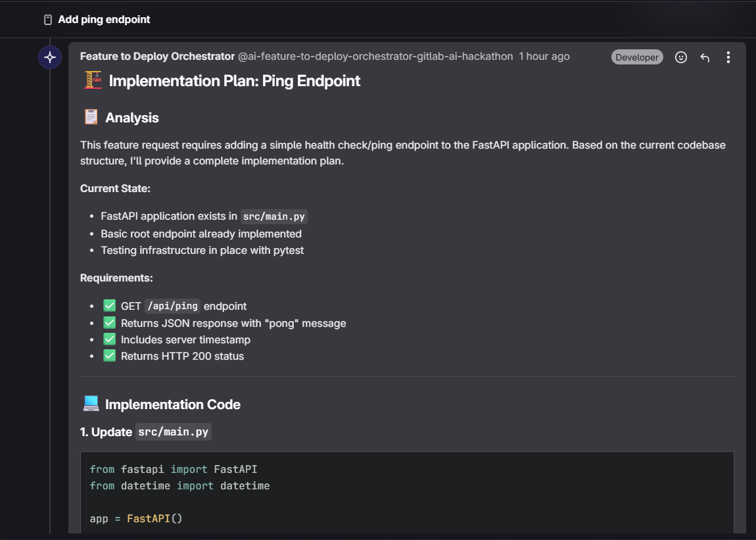Click the /api/ping inline code tag
The image size is (756, 540).
tap(172, 306)
